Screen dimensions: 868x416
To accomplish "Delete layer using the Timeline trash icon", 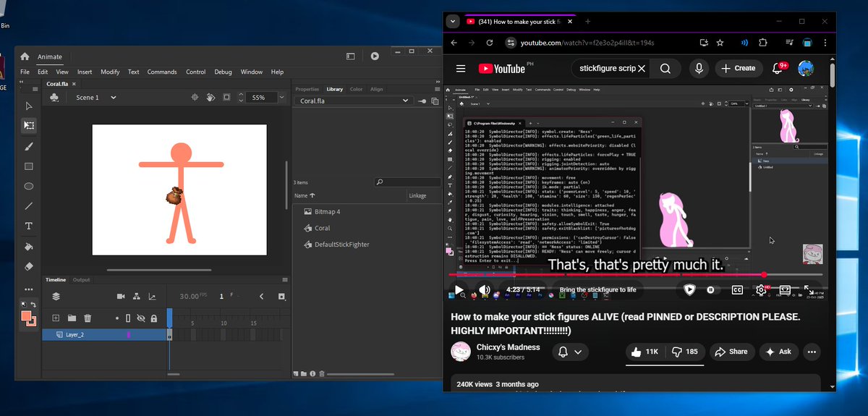I will pos(88,318).
